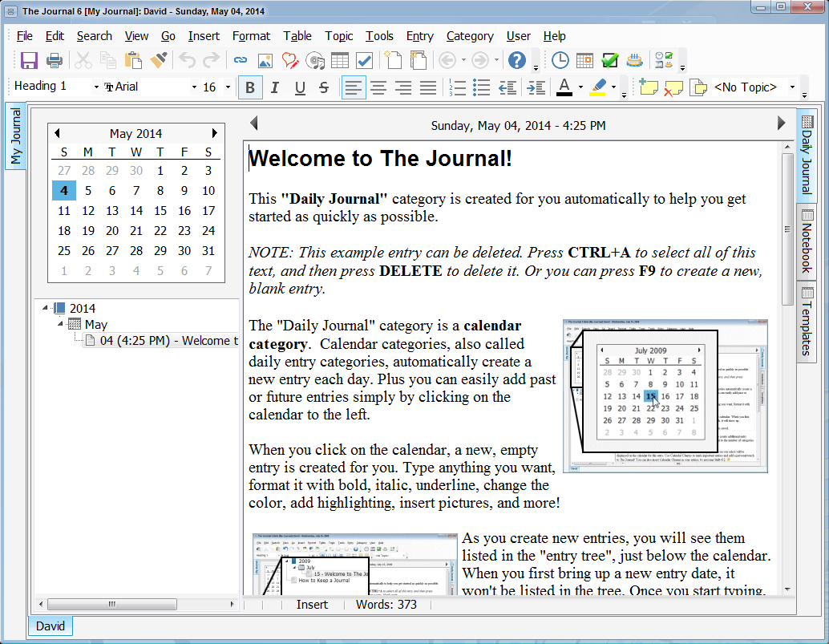829x644 pixels.
Task: Select the David user tab
Action: point(51,626)
